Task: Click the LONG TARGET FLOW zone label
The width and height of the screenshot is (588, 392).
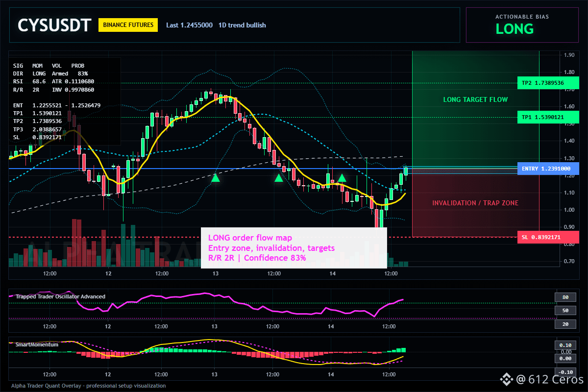Action: pyautogui.click(x=475, y=99)
